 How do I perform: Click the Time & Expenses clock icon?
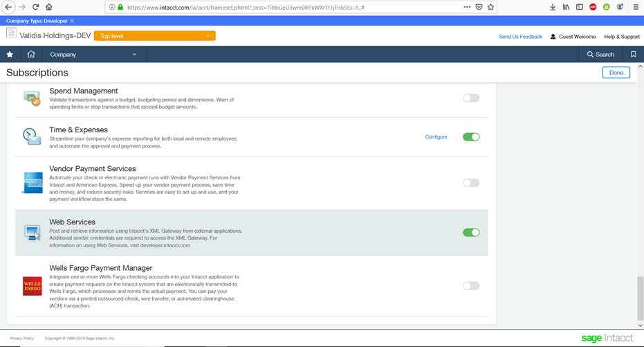[32, 136]
